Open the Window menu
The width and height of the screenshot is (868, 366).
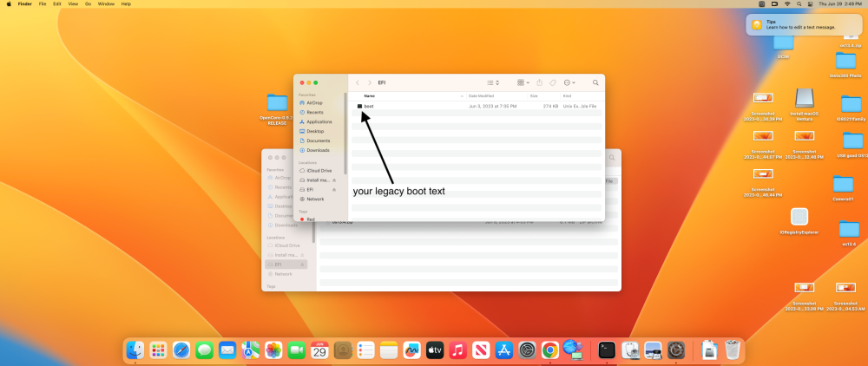106,3
